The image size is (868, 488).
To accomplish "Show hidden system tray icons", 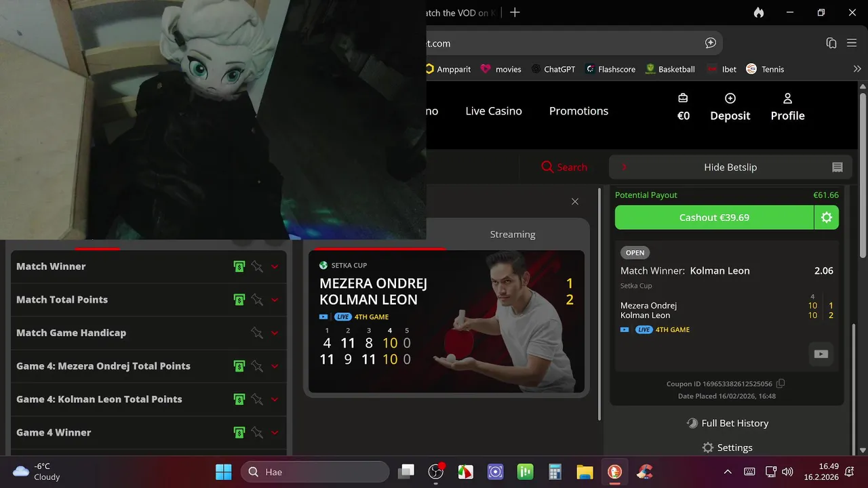I will [728, 472].
